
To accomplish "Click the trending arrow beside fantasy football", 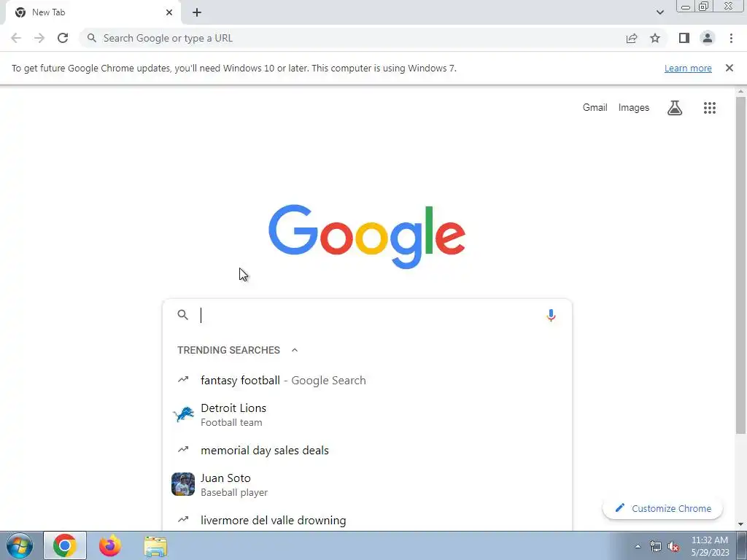I will (183, 379).
